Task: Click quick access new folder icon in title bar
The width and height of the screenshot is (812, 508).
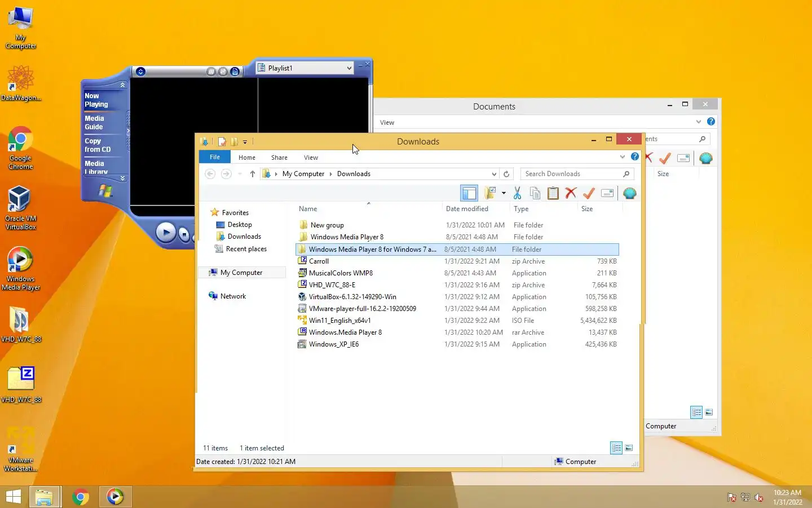Action: (234, 142)
